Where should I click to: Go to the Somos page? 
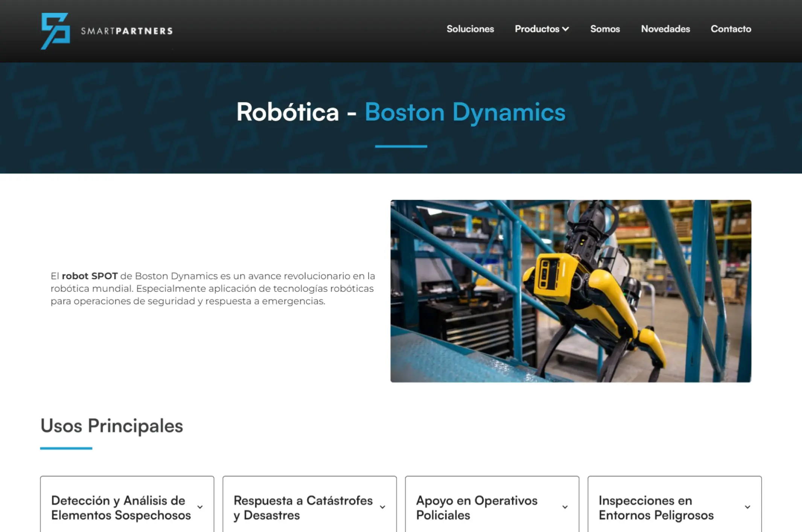pos(605,29)
